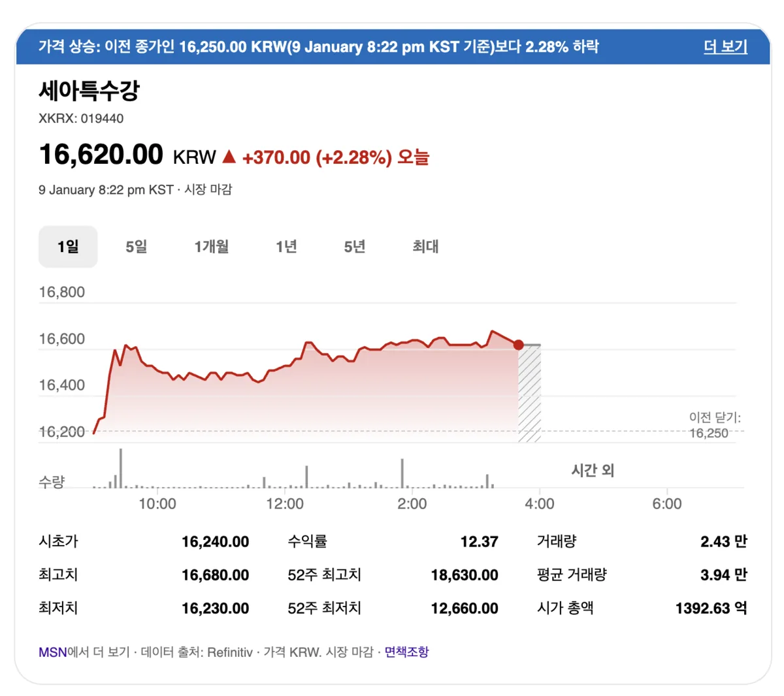
Task: Open the 더 보기 link in banner
Action: click(725, 47)
